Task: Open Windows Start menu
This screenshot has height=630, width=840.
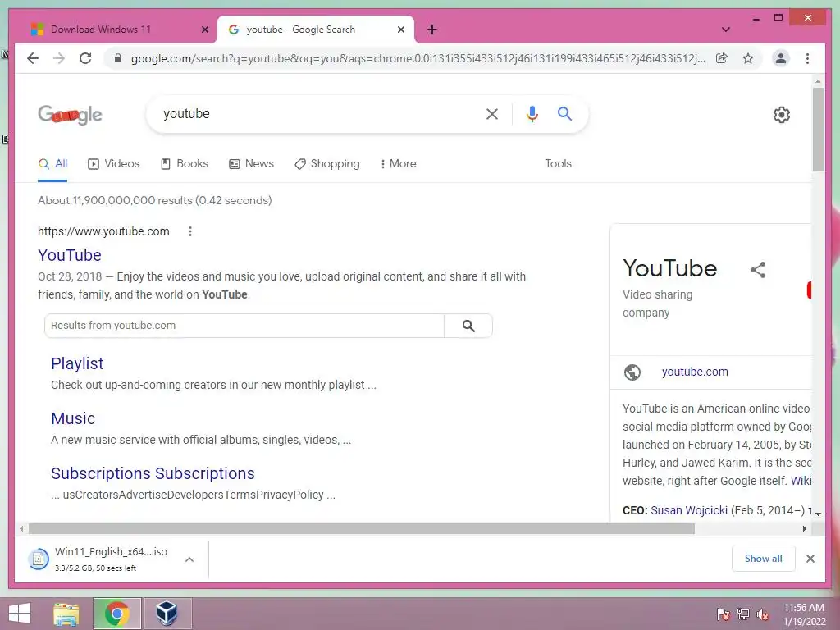Action: click(20, 614)
